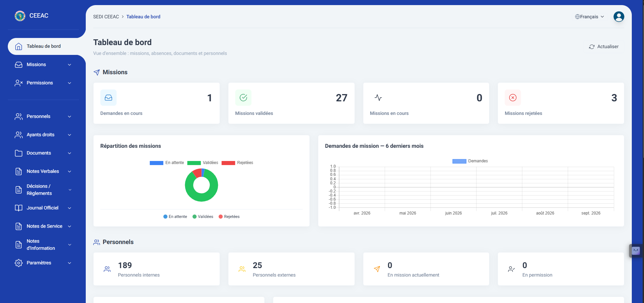The height and width of the screenshot is (303, 644).
Task: Click the CEEAC brand name link
Action: pyautogui.click(x=39, y=16)
